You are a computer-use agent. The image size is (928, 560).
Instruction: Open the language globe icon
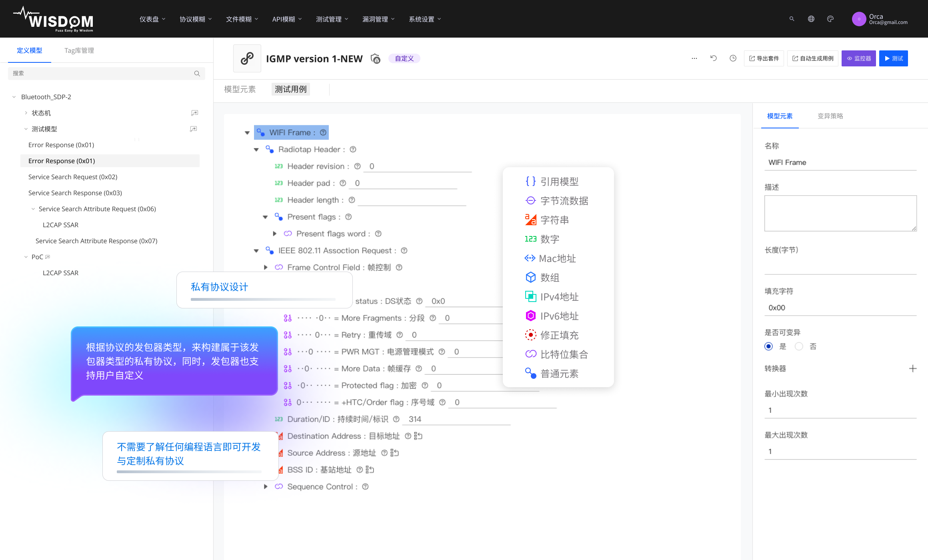click(811, 19)
